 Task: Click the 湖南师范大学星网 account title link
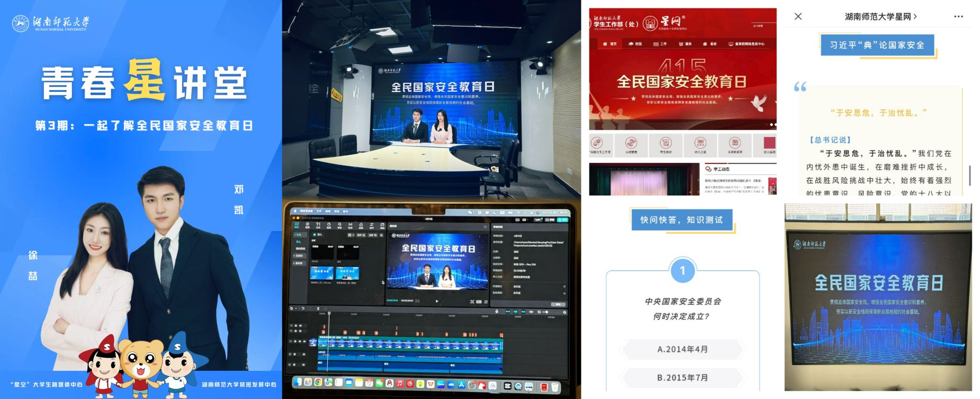[x=880, y=16]
